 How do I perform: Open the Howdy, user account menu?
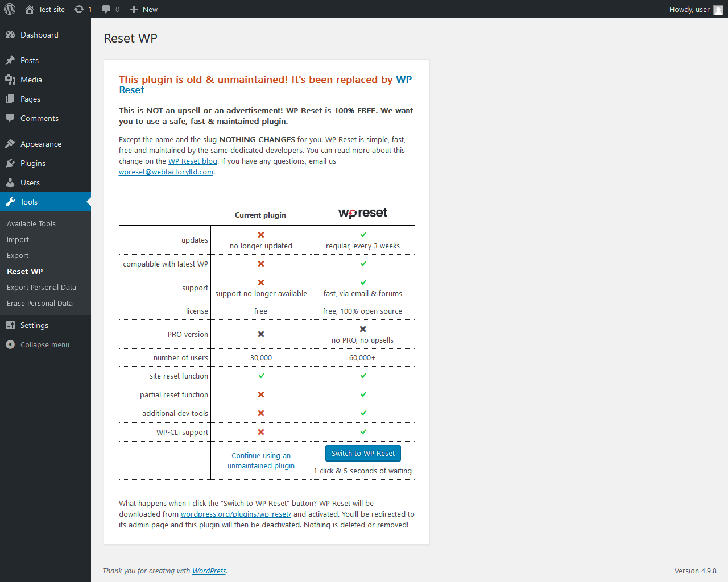[x=696, y=9]
